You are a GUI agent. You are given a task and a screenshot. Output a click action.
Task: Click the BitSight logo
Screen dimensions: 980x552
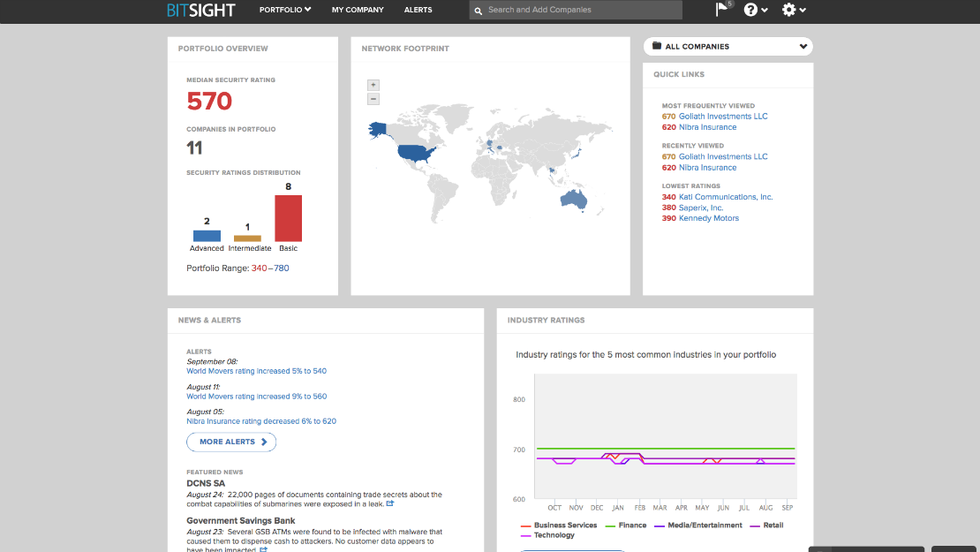[x=200, y=10]
